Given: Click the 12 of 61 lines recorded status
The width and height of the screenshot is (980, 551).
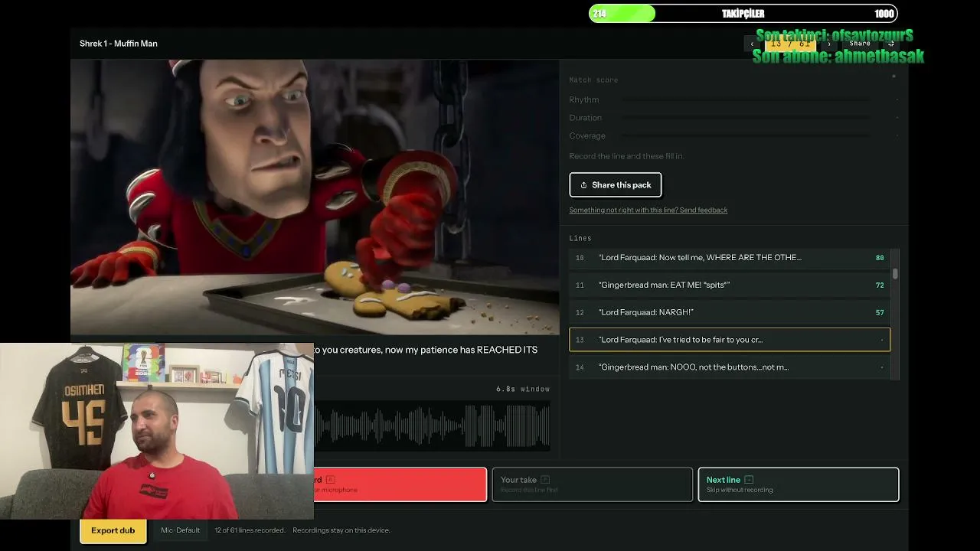Looking at the screenshot, I should pos(250,530).
